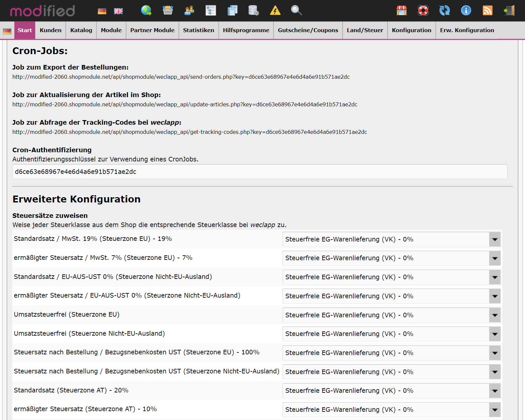Switch language with the German flag
The image size is (525, 420).
(x=102, y=10)
